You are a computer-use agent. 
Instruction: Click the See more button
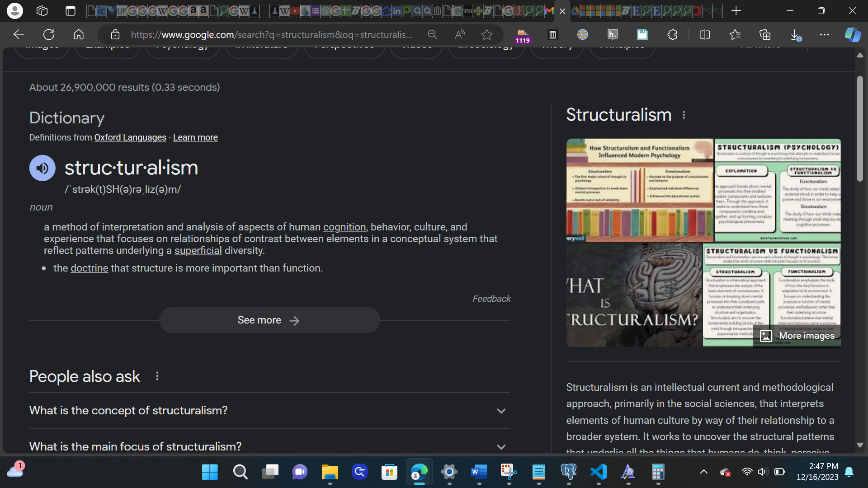tap(269, 320)
